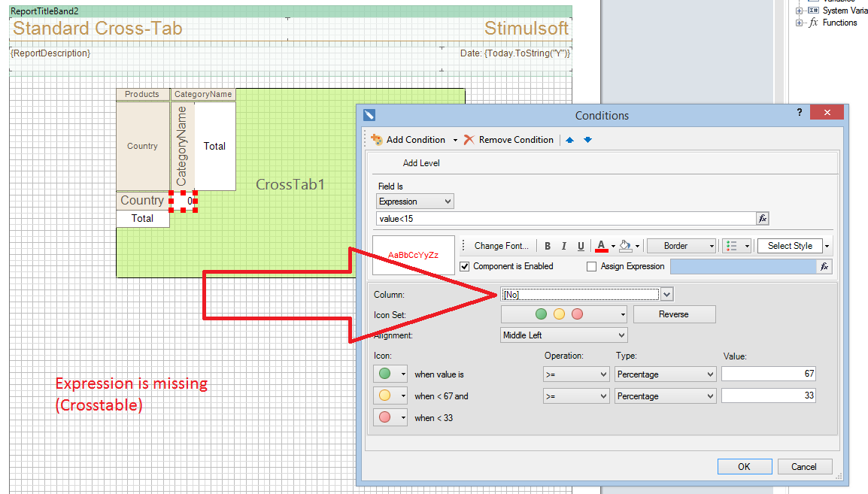Click the list permissions icon
This screenshot has height=494, width=868.
pyautogui.click(x=732, y=246)
